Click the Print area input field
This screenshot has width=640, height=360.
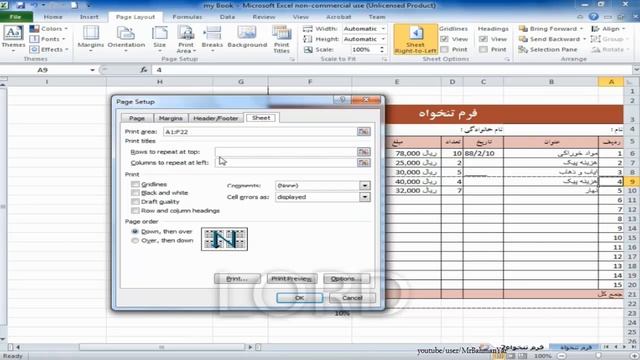(x=260, y=131)
